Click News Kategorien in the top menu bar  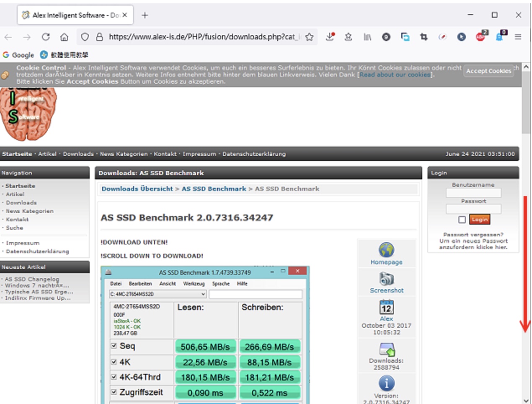(124, 154)
